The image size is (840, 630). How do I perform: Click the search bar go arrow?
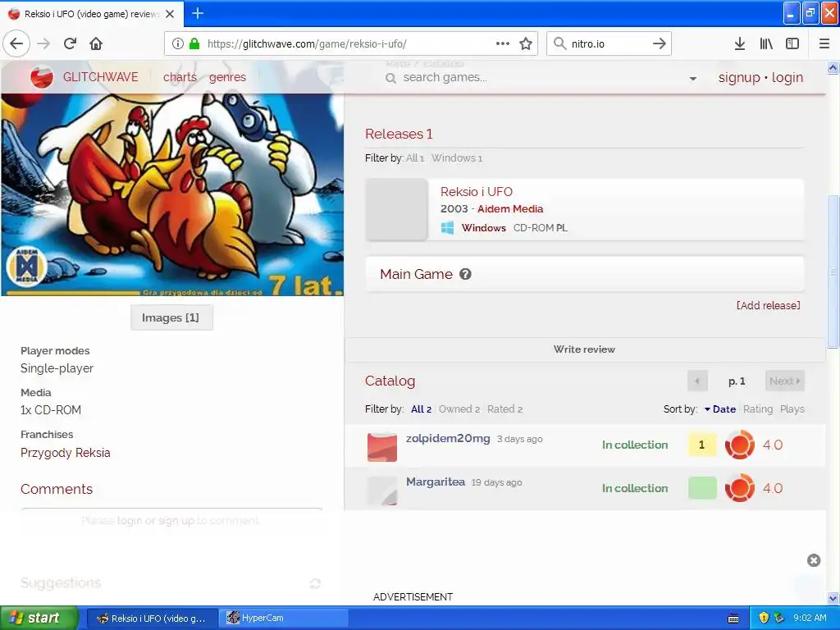(x=660, y=43)
